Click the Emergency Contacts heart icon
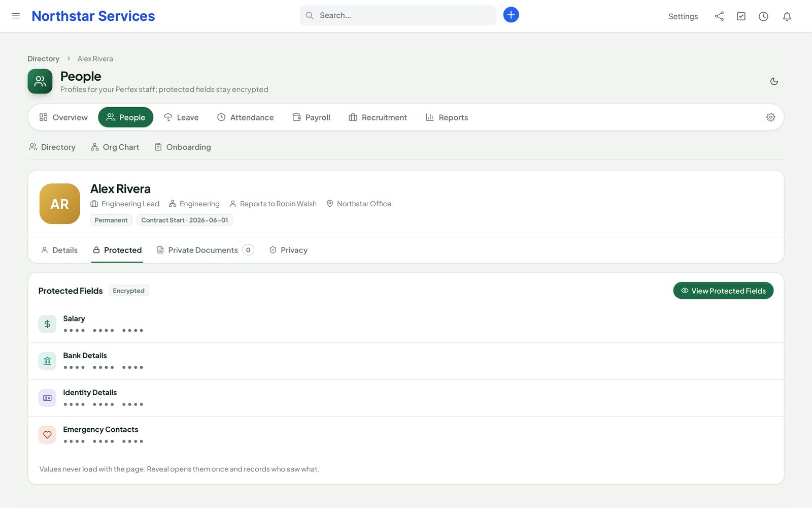The width and height of the screenshot is (812, 508). (47, 435)
